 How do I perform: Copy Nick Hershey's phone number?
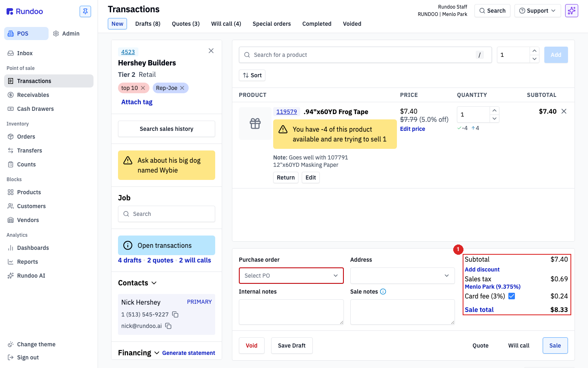[175, 314]
